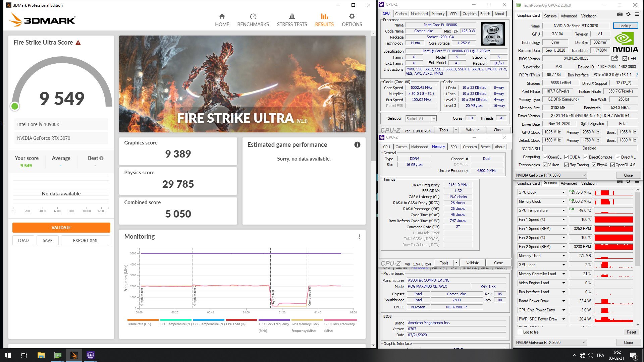Open File Explorer from the taskbar
644x362 pixels.
[x=41, y=355]
